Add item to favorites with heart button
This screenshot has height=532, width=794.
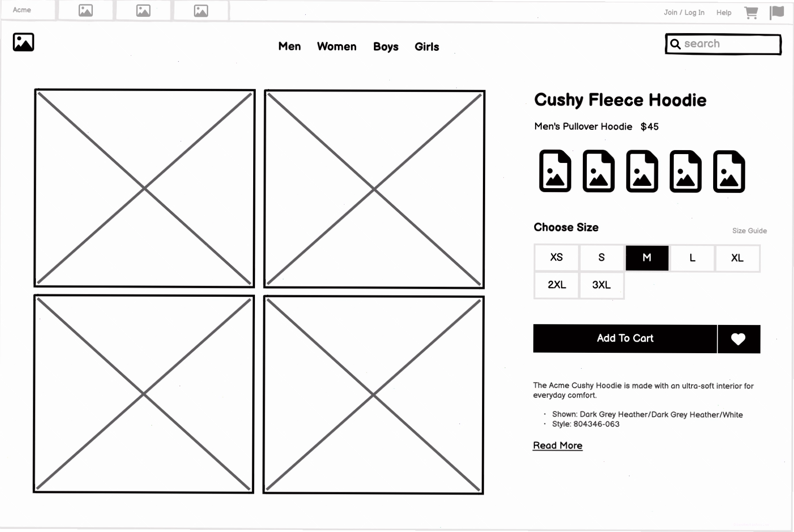click(x=739, y=339)
